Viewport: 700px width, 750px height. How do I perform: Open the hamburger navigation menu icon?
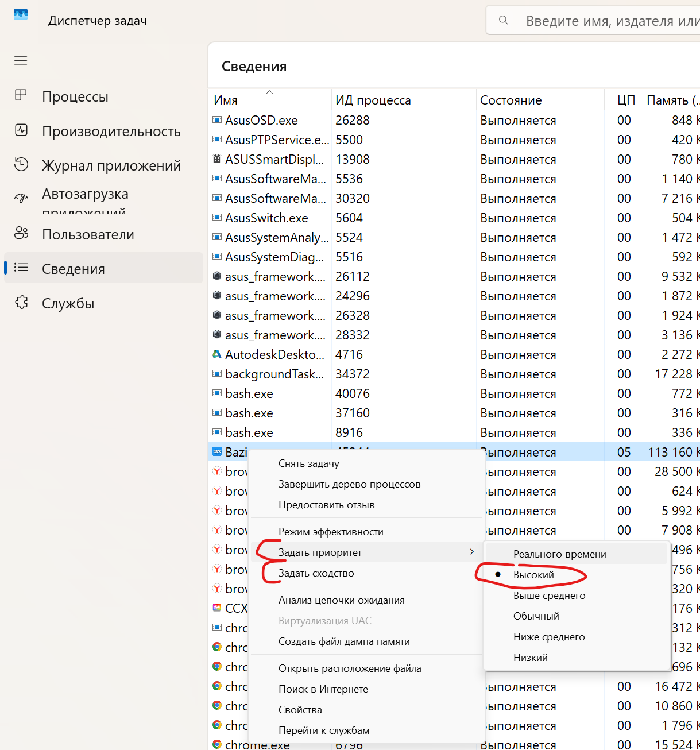(x=21, y=60)
